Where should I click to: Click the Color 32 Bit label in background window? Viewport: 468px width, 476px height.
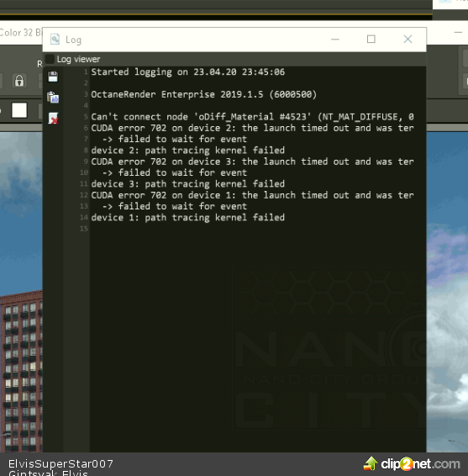(21, 33)
